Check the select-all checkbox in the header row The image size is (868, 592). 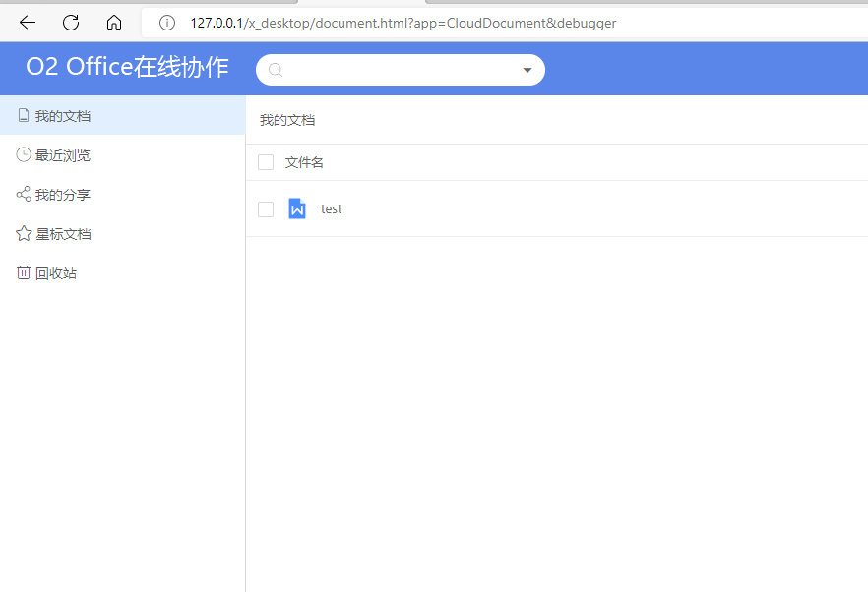(265, 162)
